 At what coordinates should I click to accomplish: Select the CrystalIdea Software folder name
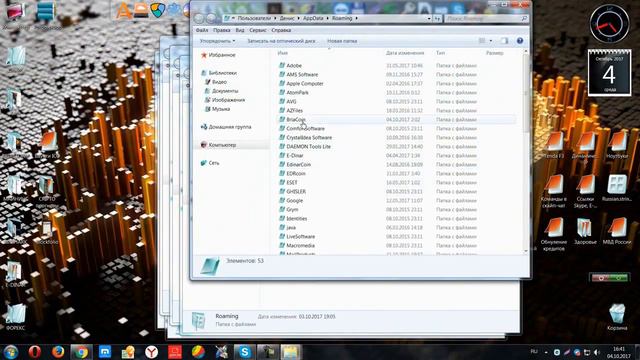click(309, 138)
